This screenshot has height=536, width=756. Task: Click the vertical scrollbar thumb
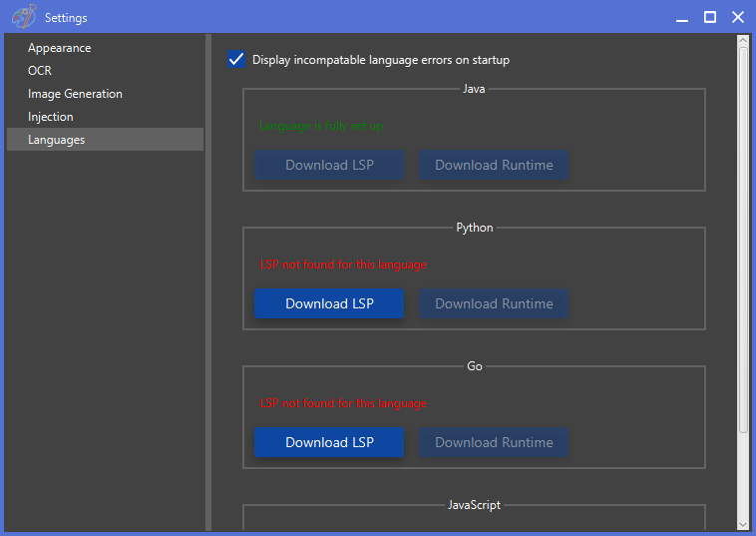[x=743, y=240]
